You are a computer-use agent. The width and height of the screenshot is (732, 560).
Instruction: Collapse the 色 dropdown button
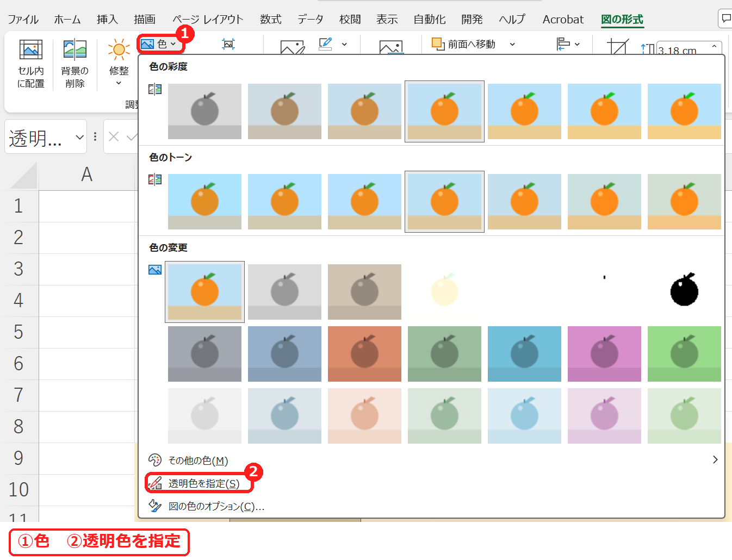pos(159,44)
